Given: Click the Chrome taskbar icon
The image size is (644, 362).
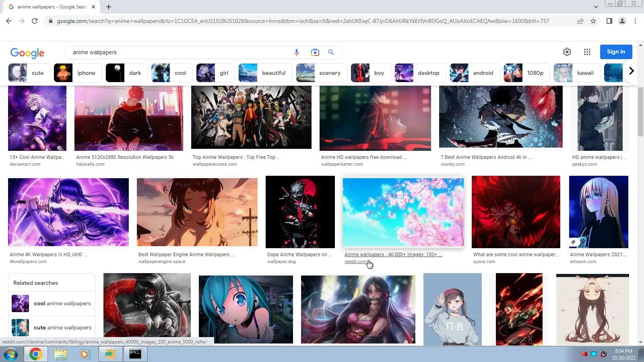Looking at the screenshot, I should click(x=36, y=354).
